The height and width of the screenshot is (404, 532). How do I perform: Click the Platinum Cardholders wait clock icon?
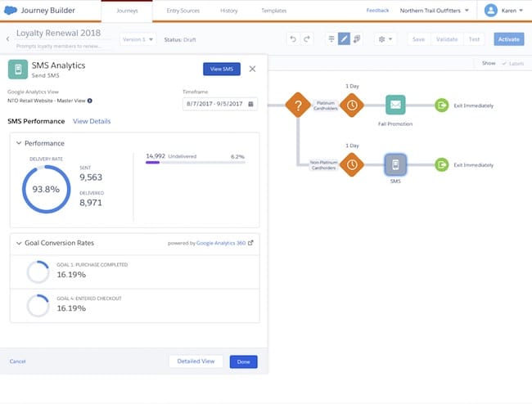(352, 105)
